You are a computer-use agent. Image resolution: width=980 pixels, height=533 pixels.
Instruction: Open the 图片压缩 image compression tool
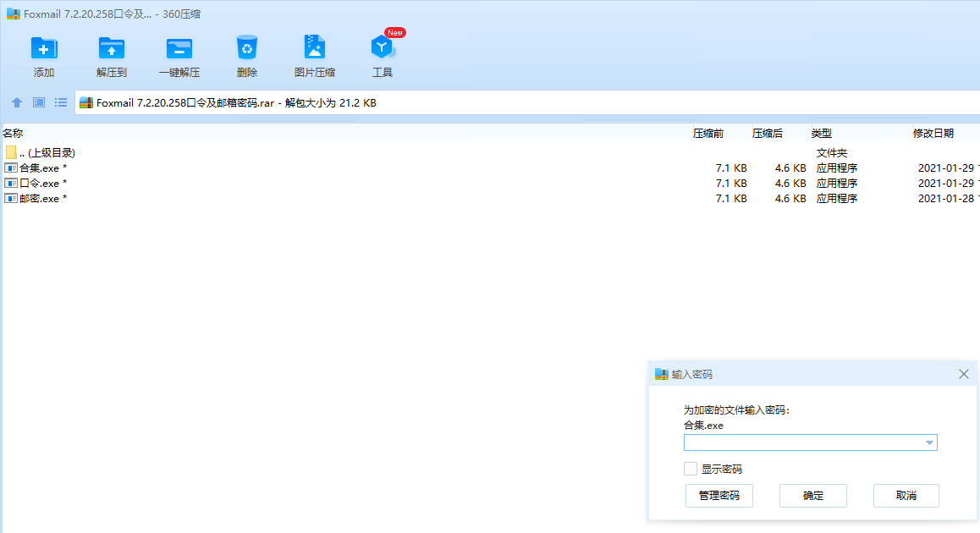pyautogui.click(x=314, y=47)
